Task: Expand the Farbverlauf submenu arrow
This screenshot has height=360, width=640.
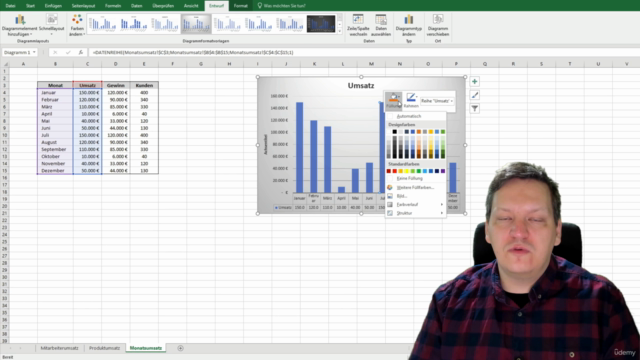Action: click(x=442, y=204)
